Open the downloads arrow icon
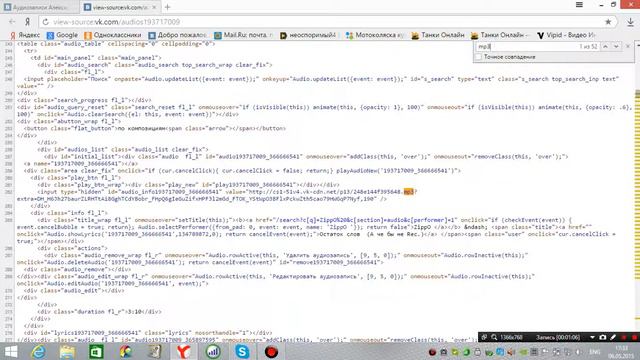640x360 pixels. coord(630,22)
